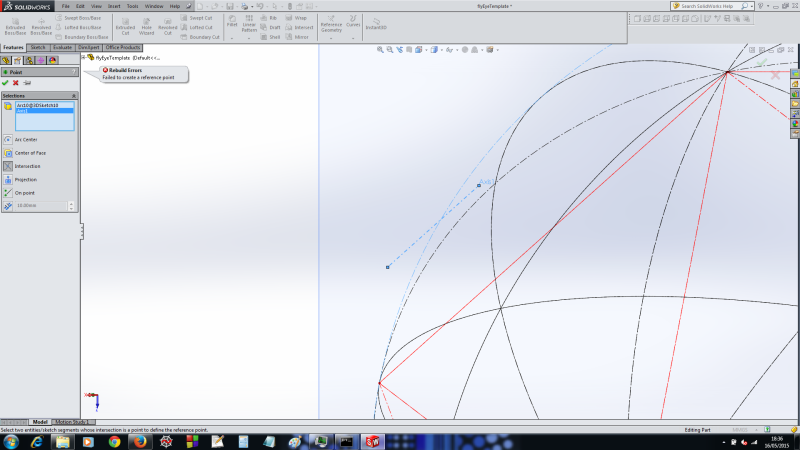Switch to the Sketch tab
The height and width of the screenshot is (450, 800).
[38, 47]
